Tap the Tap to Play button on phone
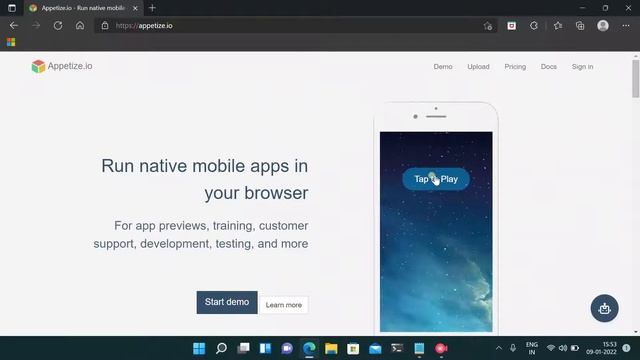The height and width of the screenshot is (360, 640). coord(436,179)
